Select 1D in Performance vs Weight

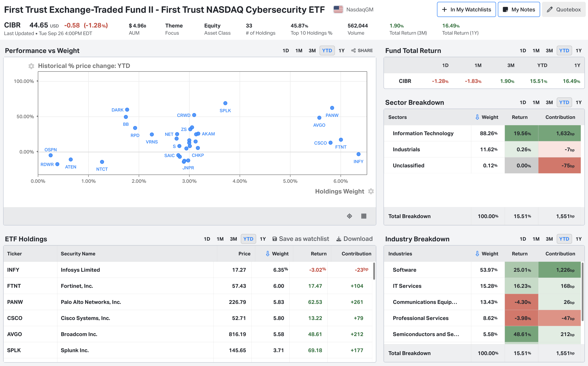[286, 50]
